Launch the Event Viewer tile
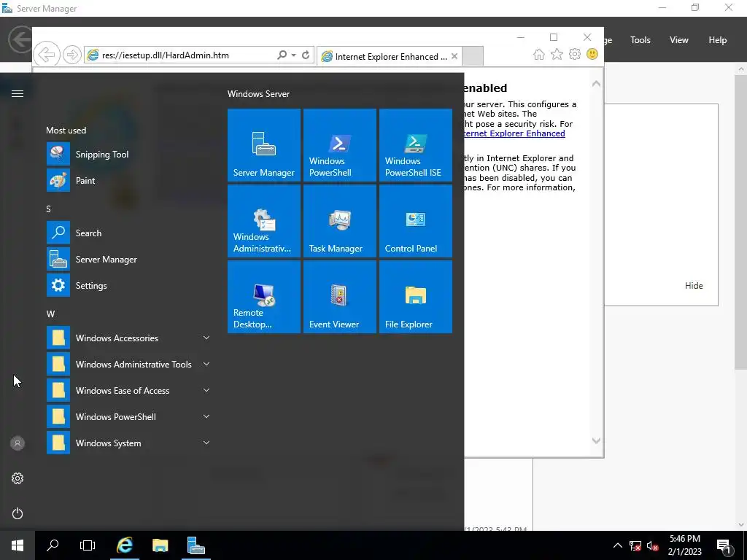Image resolution: width=747 pixels, height=560 pixels. 340,297
